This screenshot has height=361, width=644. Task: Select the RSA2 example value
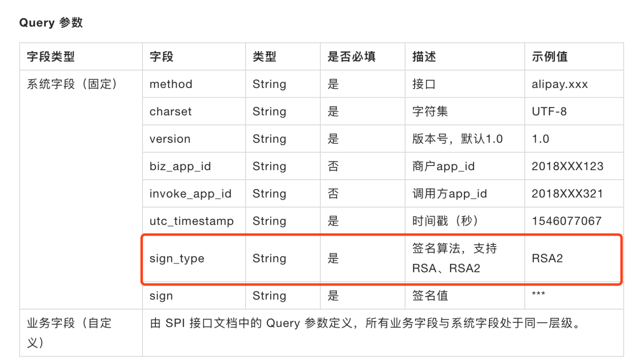tap(547, 259)
